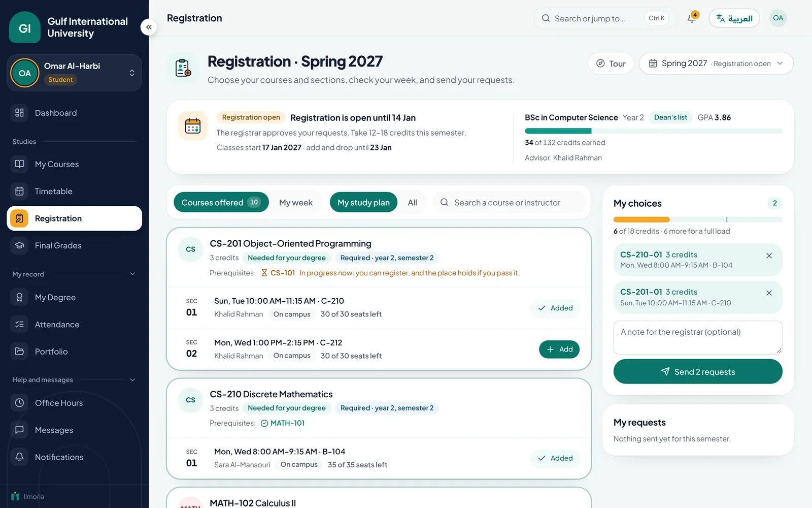Open the CS-101 prerequisite link
The width and height of the screenshot is (812, 508).
tap(283, 273)
